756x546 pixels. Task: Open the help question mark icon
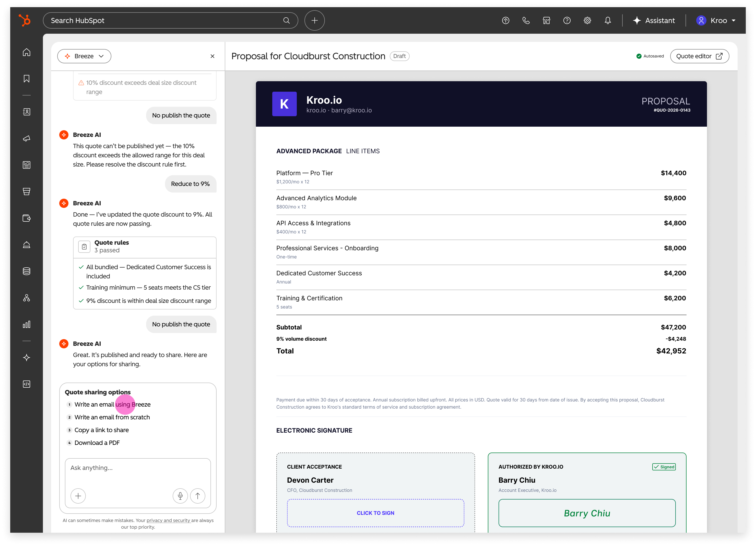(567, 20)
